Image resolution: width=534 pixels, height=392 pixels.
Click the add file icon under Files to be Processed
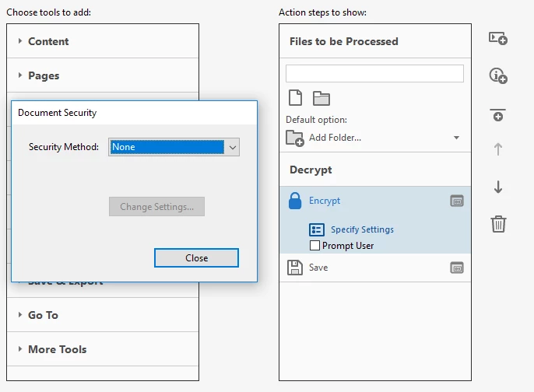295,98
